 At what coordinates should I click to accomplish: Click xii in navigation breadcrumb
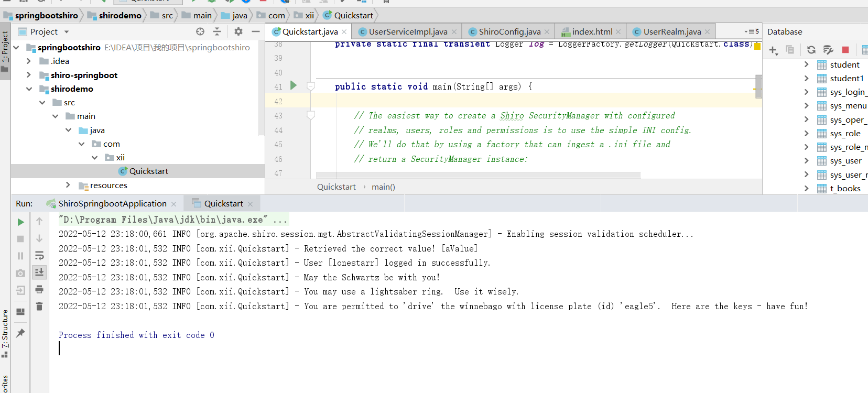click(305, 15)
